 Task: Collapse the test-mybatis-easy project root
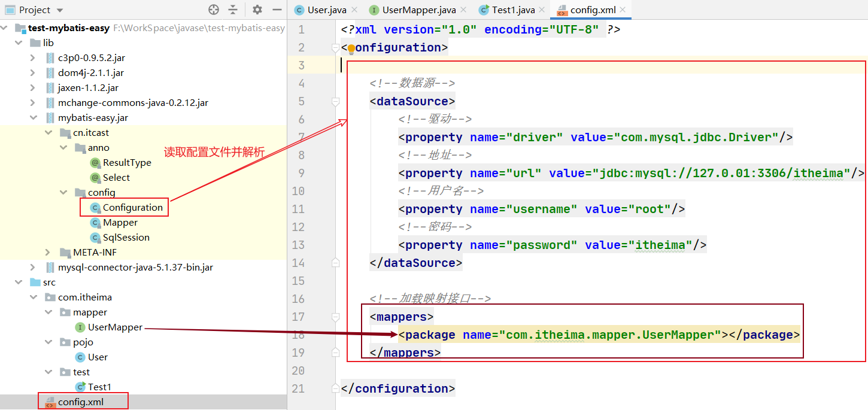pos(5,28)
